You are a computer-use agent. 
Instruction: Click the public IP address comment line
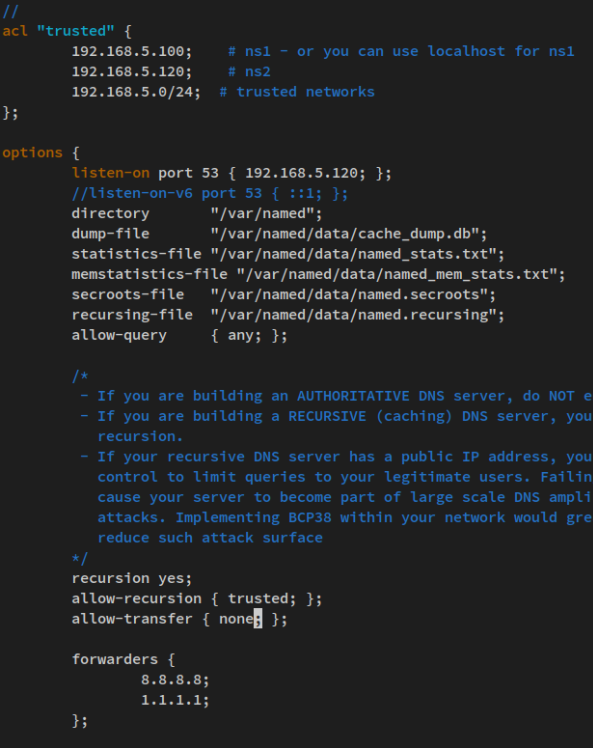[336, 457]
